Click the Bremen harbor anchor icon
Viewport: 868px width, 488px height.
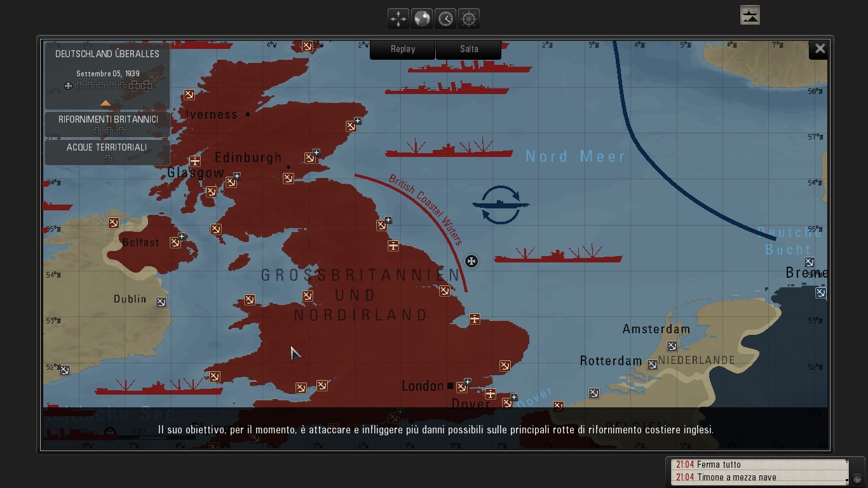(809, 262)
